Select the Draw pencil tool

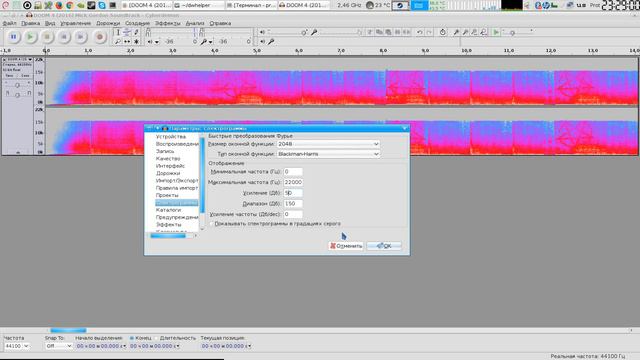click(136, 32)
